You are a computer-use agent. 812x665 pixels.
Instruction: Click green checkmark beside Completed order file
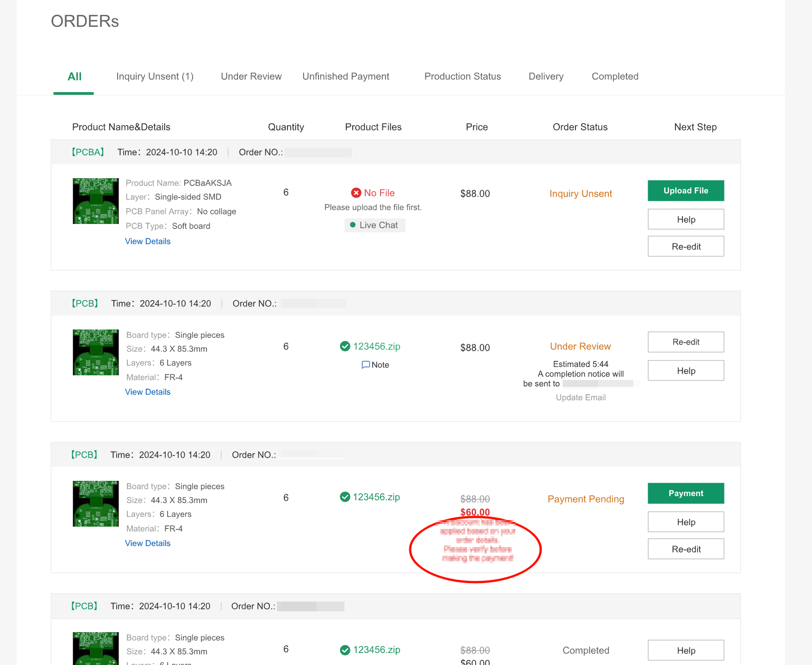[x=345, y=650]
